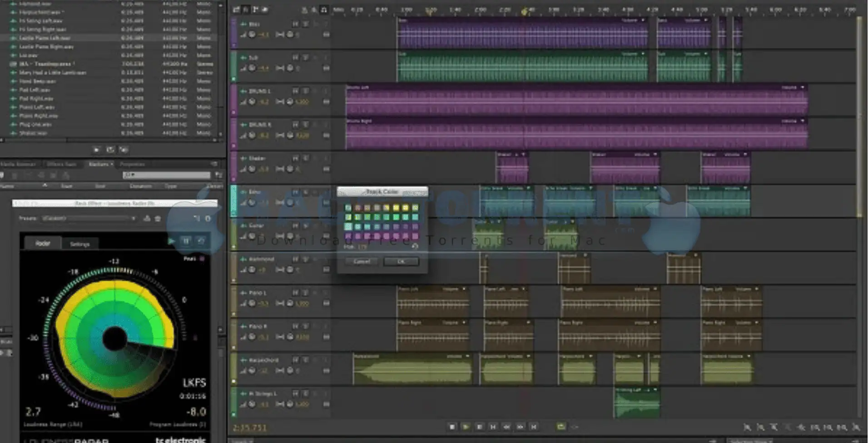Jump to previous marker in transport
The width and height of the screenshot is (868, 443).
click(493, 427)
